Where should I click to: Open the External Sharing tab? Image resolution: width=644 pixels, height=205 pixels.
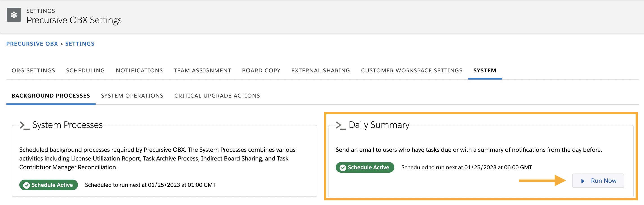320,71
